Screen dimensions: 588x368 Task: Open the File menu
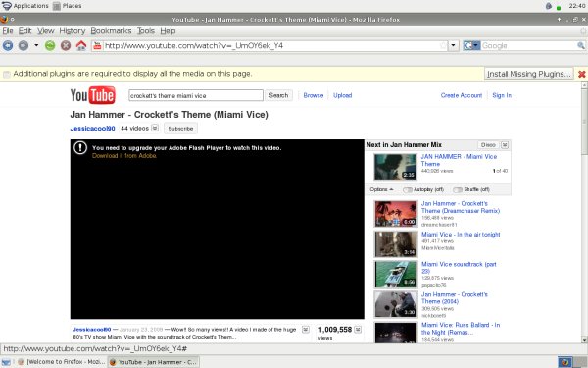click(8, 31)
